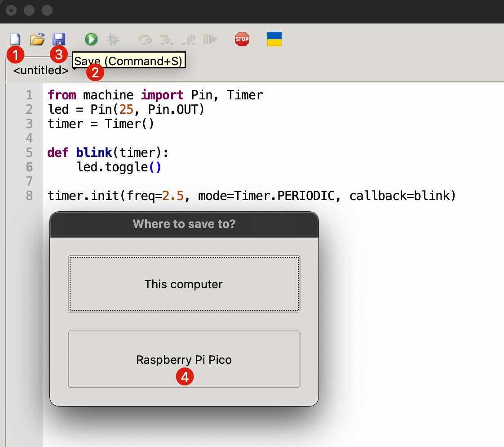Choose the This computer button
Screen dimensions: 504x447
pos(184,284)
